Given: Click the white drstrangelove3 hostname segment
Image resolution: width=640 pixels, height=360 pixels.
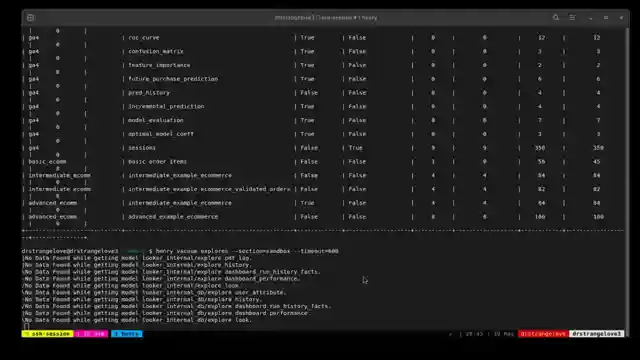Looking at the screenshot, I should [596, 334].
